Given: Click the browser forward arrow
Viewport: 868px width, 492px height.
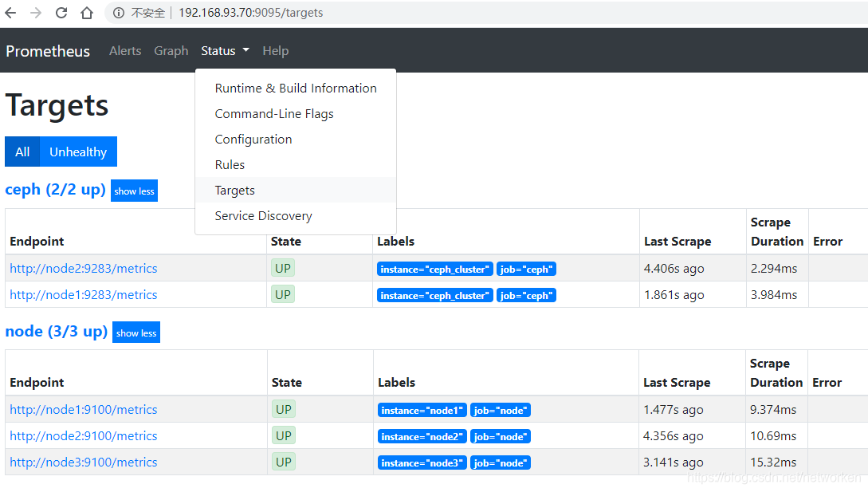Looking at the screenshot, I should (36, 13).
